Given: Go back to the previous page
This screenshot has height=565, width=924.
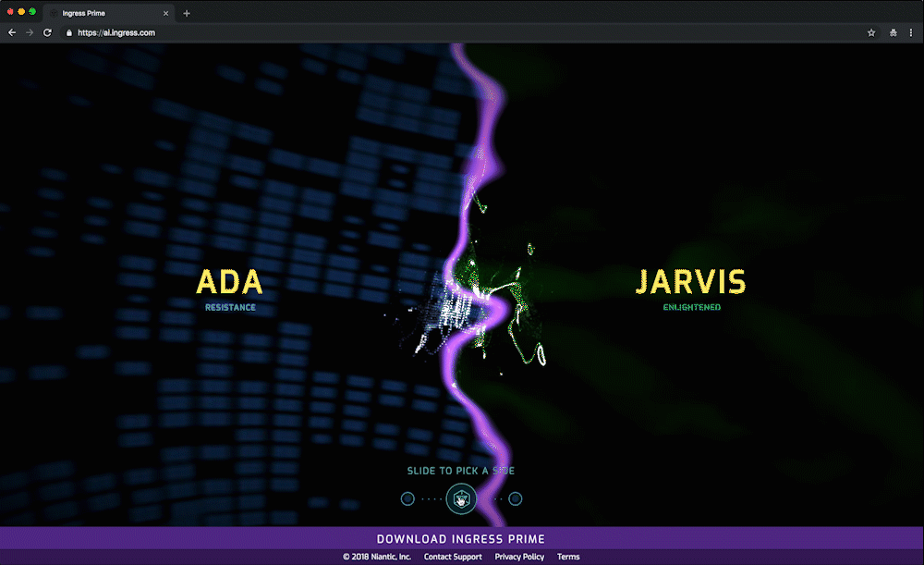Looking at the screenshot, I should pos(12,33).
